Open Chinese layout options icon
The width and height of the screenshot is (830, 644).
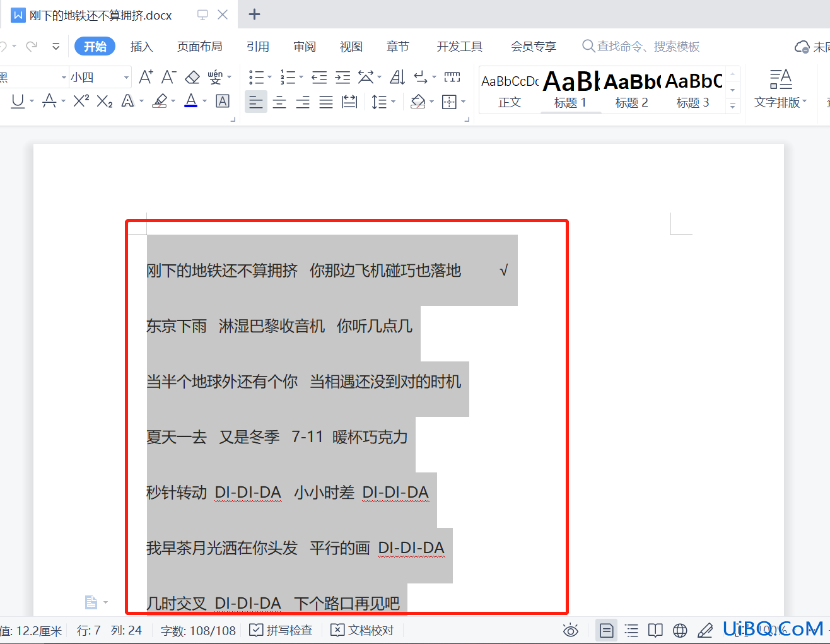(366, 77)
